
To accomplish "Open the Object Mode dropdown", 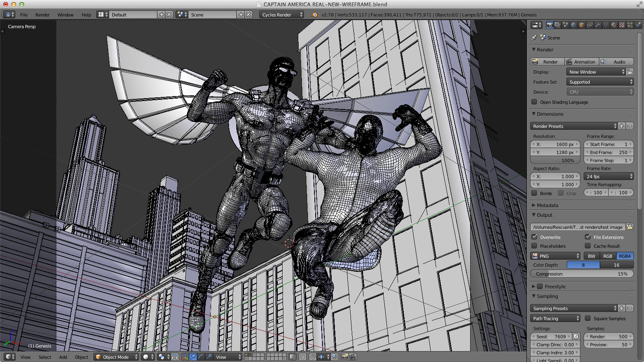I will tap(116, 357).
